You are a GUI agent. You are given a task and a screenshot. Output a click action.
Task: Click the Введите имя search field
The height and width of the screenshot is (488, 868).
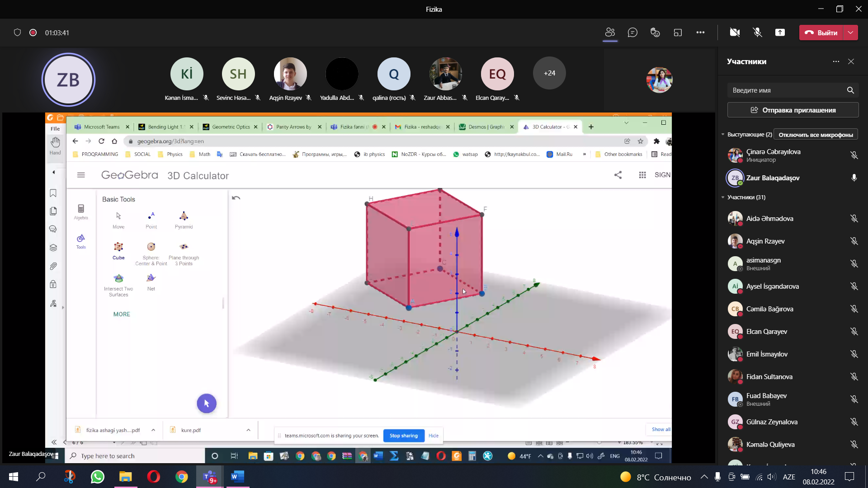[x=793, y=90]
